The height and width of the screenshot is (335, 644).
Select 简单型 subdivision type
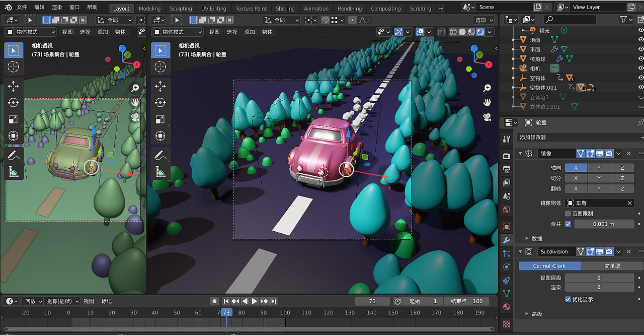[612, 266]
